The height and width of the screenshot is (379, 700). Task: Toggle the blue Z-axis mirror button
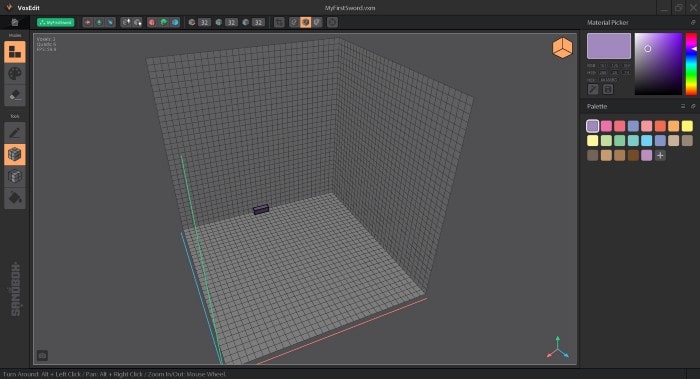(175, 22)
